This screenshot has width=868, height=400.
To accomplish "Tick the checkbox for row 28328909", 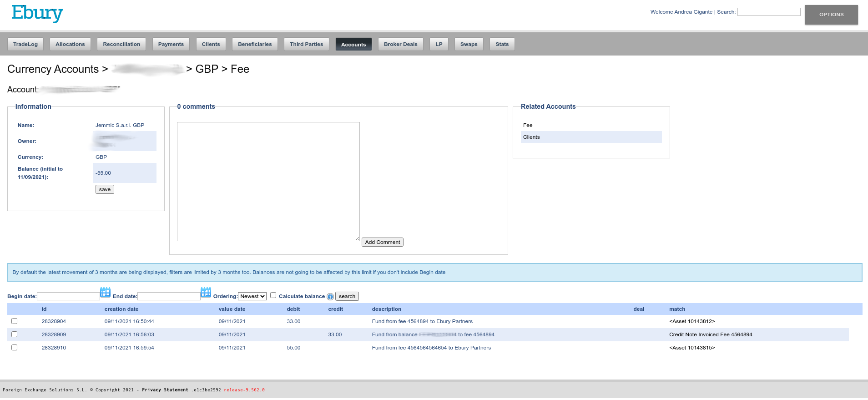I will coord(15,334).
